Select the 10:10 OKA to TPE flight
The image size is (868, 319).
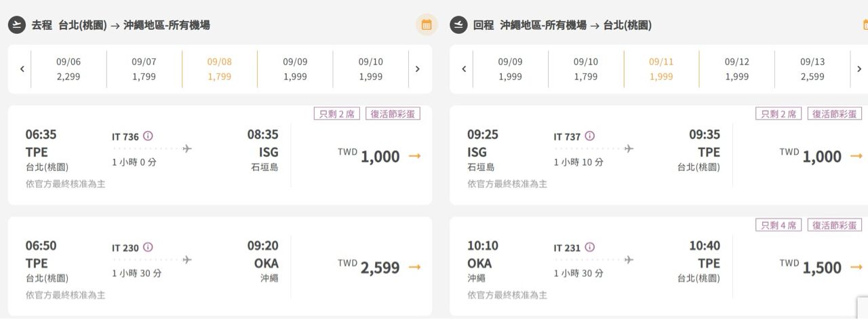[x=593, y=266]
